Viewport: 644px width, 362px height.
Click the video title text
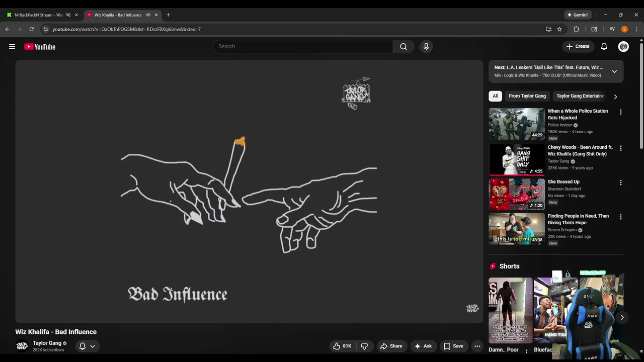click(56, 332)
